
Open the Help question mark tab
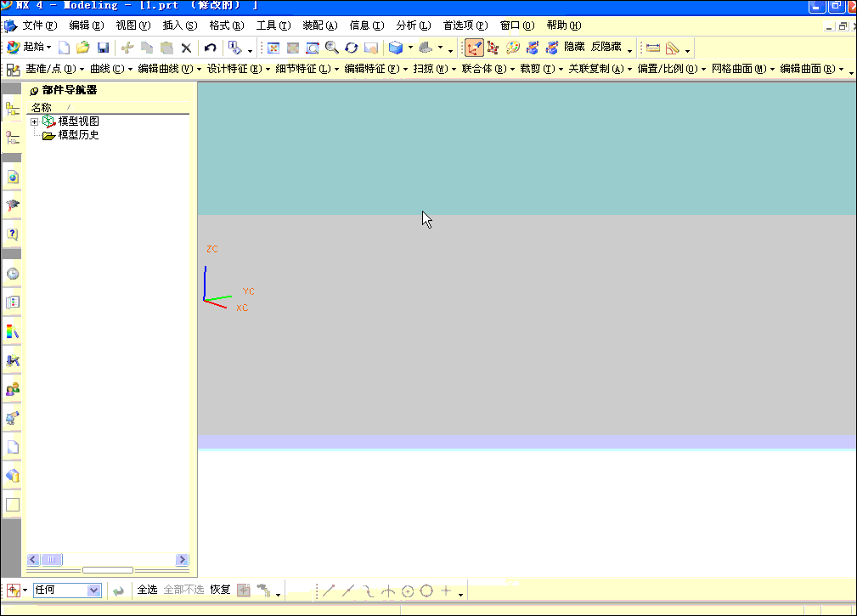[13, 235]
